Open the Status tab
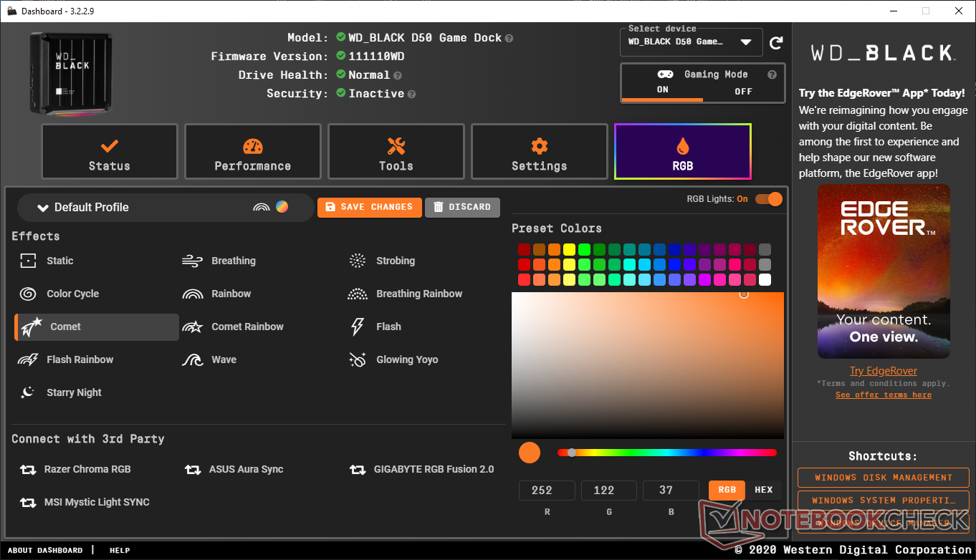Image resolution: width=976 pixels, height=560 pixels. (109, 151)
